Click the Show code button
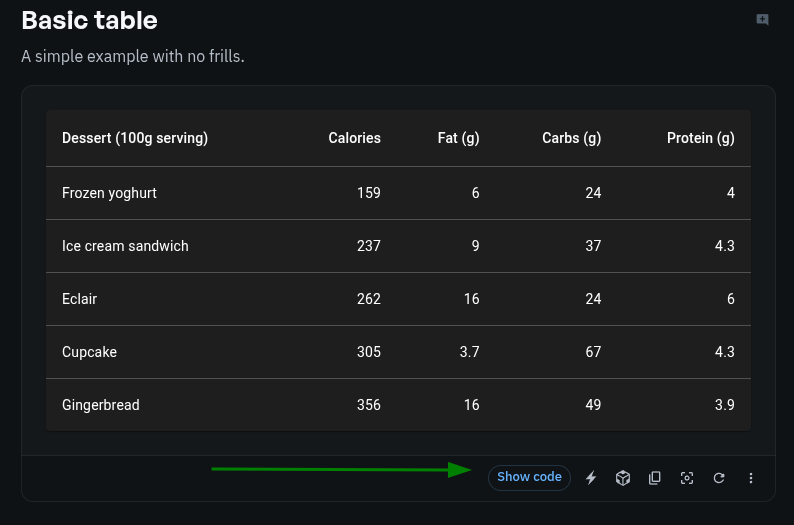Image resolution: width=794 pixels, height=525 pixels. [529, 478]
